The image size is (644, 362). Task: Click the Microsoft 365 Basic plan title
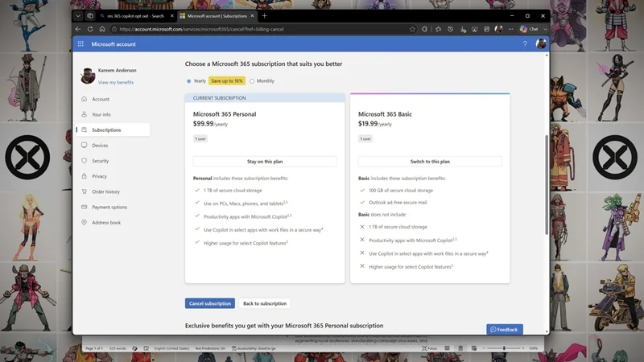pos(385,114)
